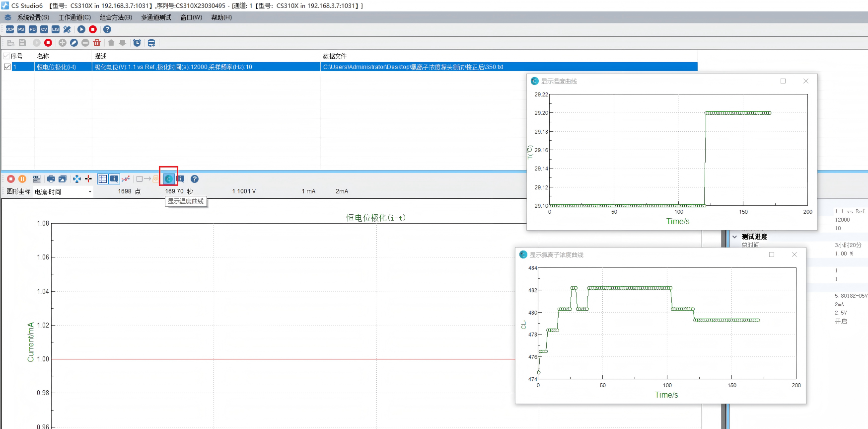Image resolution: width=868 pixels, height=429 pixels.
Task: Toggle the header select-all checkbox beside 序号
Action: tap(6, 56)
